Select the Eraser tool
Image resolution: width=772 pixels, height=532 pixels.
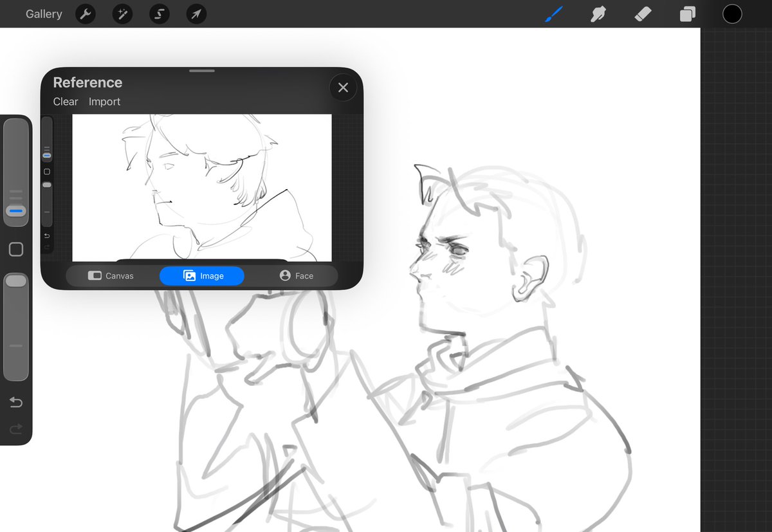[643, 14]
